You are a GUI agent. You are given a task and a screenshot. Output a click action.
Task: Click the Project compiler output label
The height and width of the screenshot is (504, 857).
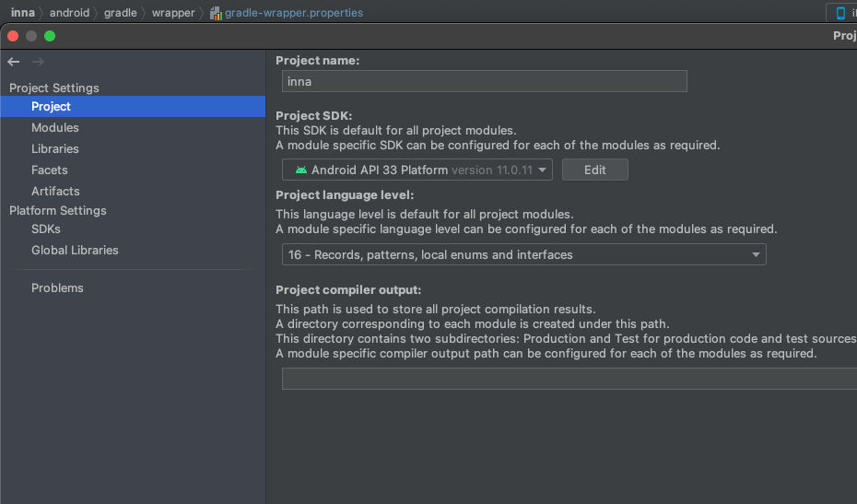point(348,290)
